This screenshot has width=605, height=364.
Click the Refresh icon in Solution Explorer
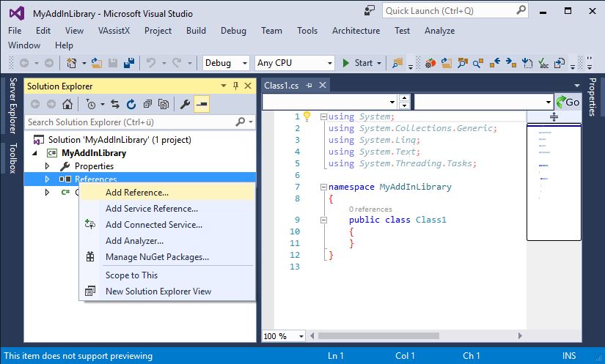(131, 104)
